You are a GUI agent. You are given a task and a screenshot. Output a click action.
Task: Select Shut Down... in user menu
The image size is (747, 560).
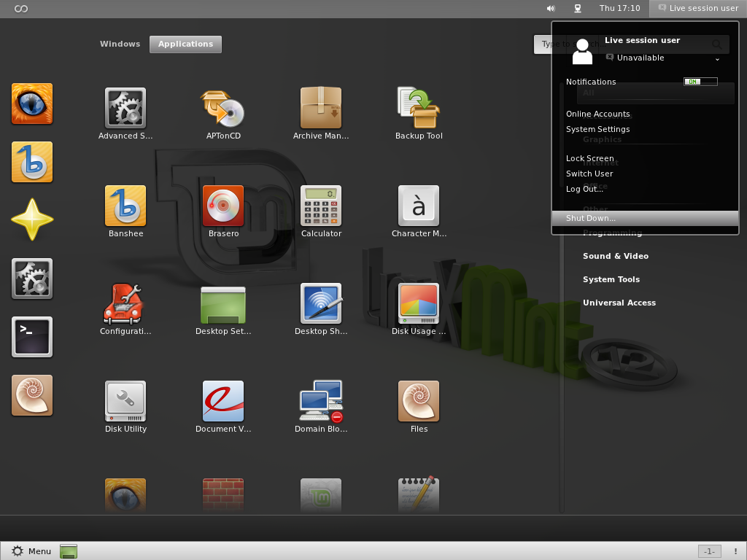(645, 218)
